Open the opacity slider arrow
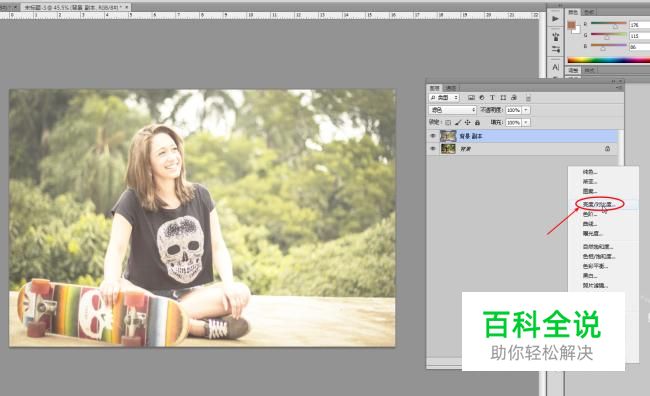The width and height of the screenshot is (650, 396). [526, 110]
